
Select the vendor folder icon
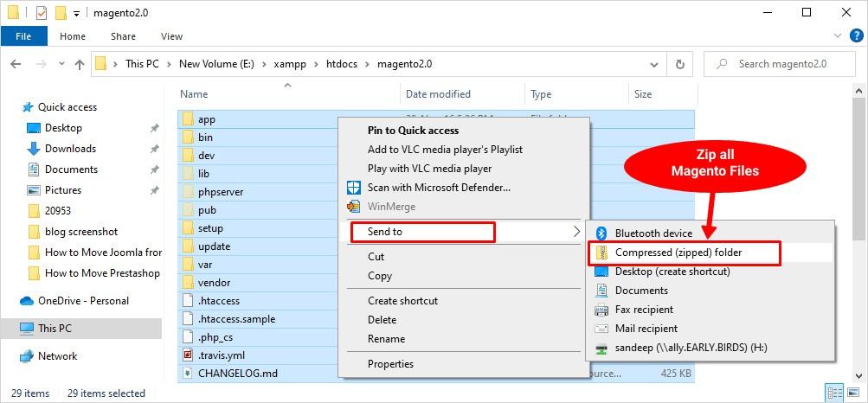[188, 283]
